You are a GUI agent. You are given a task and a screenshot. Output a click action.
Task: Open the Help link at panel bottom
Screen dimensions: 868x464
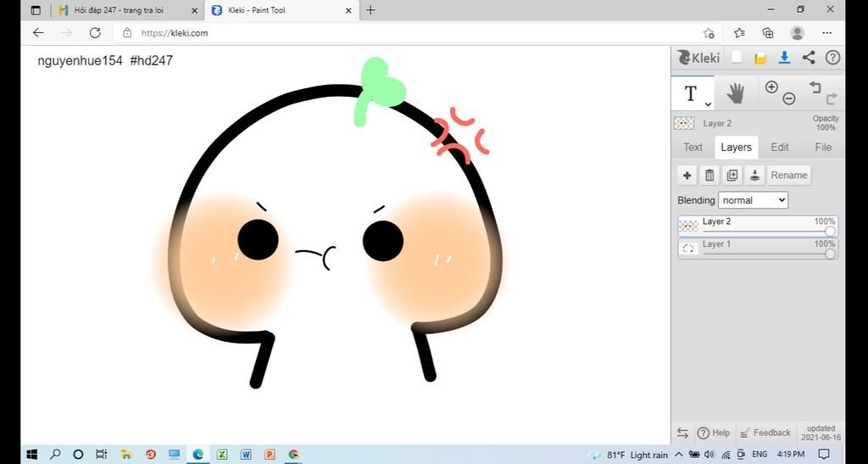click(x=714, y=433)
